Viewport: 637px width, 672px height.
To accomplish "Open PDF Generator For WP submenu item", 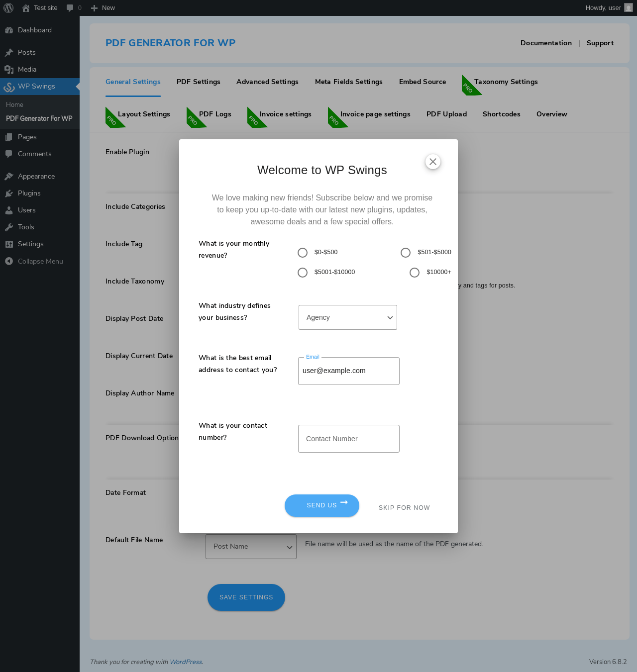I will tap(39, 118).
